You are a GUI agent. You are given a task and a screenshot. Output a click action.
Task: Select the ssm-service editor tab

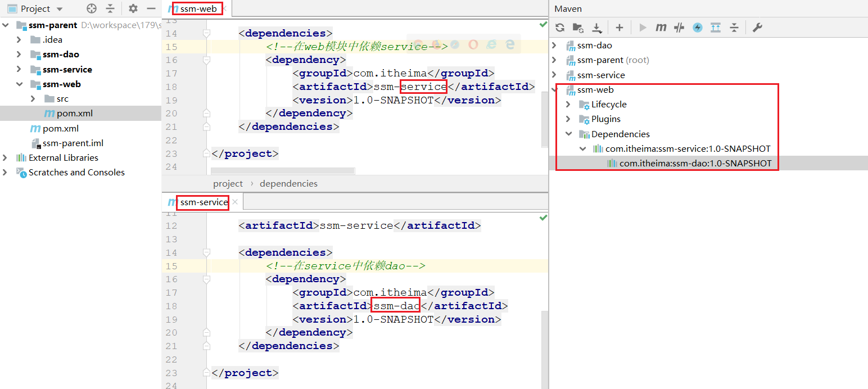204,202
